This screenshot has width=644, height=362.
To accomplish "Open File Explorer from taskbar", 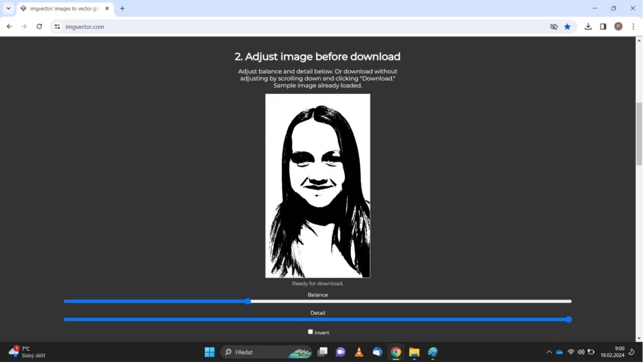I will coord(414,352).
